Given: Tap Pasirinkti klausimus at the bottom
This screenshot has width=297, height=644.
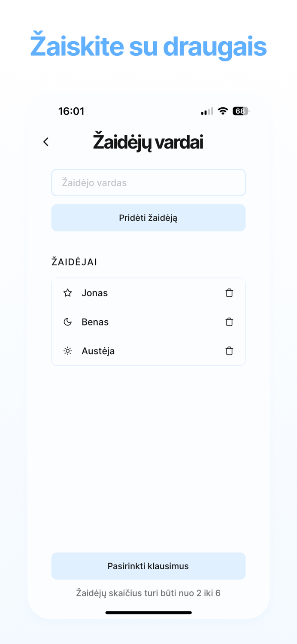Looking at the screenshot, I should click(x=148, y=566).
